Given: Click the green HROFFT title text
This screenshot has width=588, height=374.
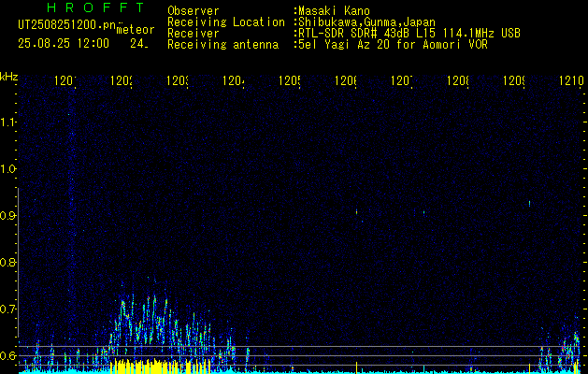Looking at the screenshot, I should (x=96, y=7).
